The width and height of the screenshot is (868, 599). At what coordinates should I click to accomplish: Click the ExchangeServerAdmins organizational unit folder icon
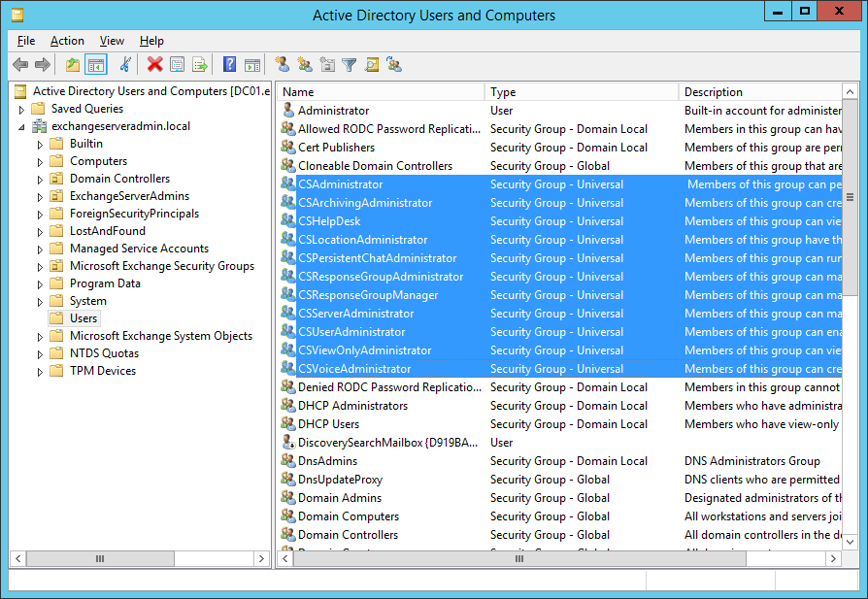tap(56, 196)
